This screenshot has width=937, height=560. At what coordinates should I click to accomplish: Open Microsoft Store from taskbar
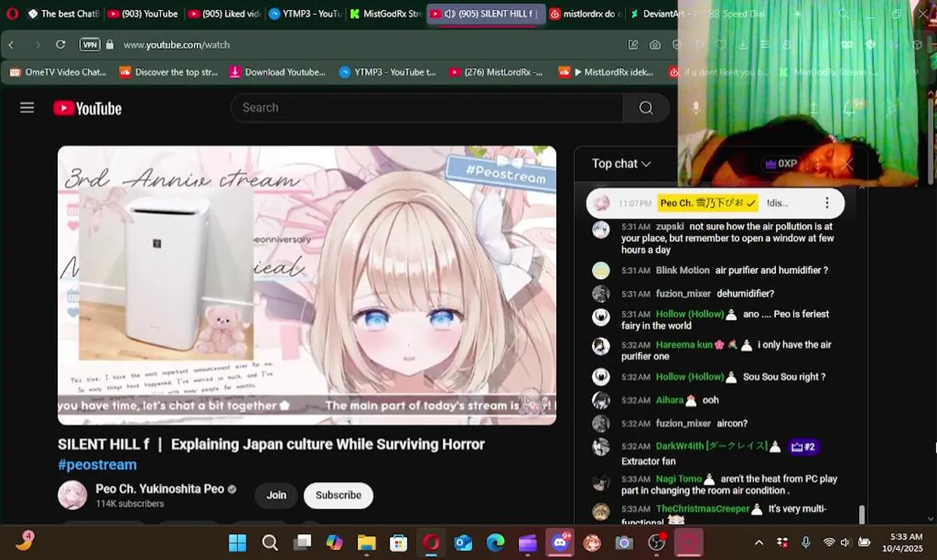tap(398, 542)
